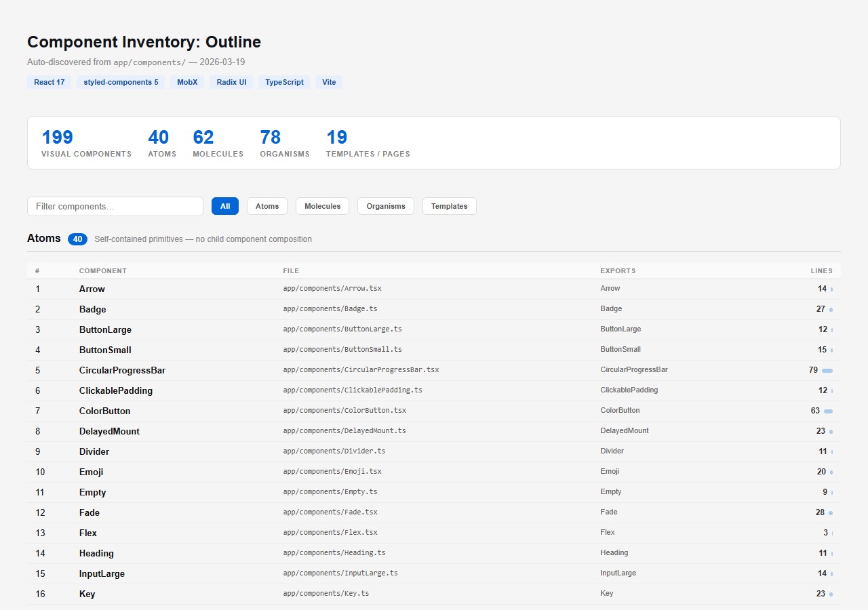The height and width of the screenshot is (610, 868).
Task: Click the 199 visual components stat
Action: pyautogui.click(x=86, y=143)
